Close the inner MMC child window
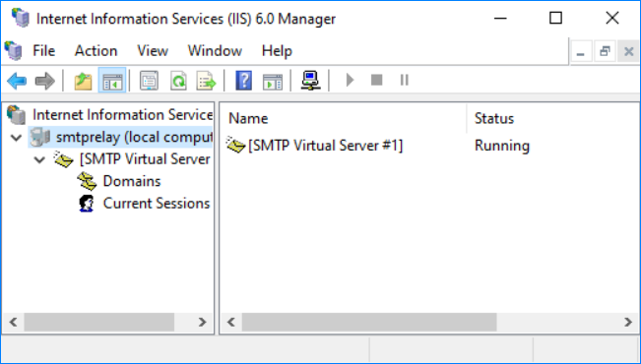The height and width of the screenshot is (364, 641). [x=629, y=51]
